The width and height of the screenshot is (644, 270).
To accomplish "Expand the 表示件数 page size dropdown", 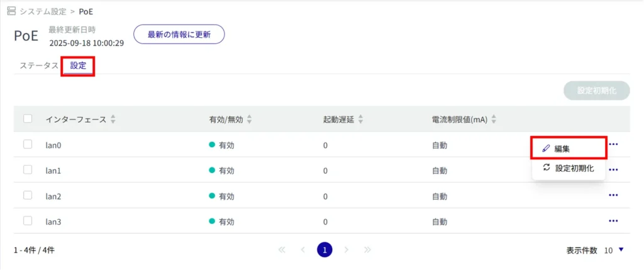I will coord(621,250).
